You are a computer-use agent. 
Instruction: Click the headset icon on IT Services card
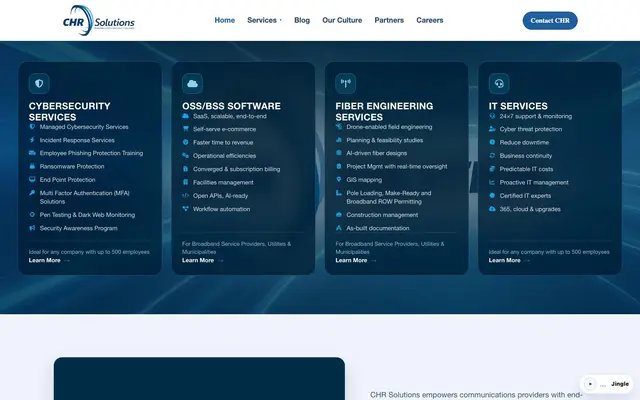pos(499,83)
